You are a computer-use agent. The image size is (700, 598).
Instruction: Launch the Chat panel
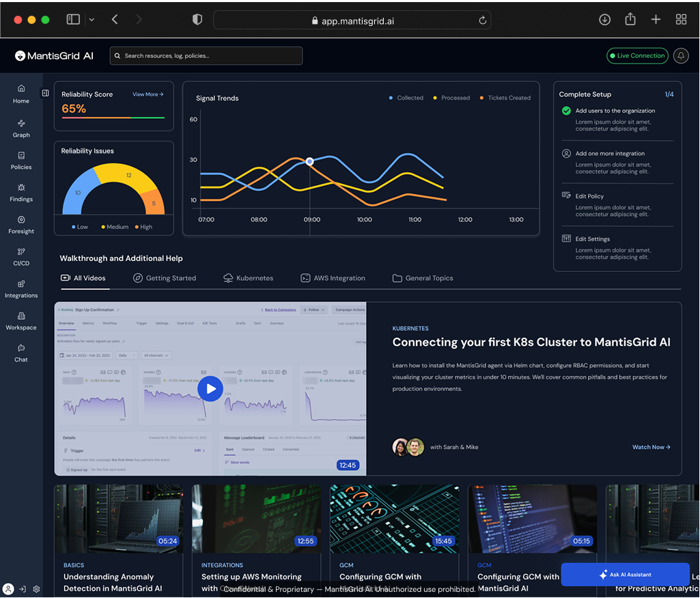(20, 354)
